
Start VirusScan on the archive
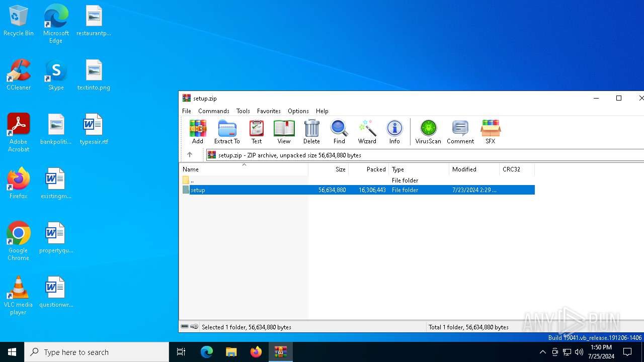click(x=428, y=132)
